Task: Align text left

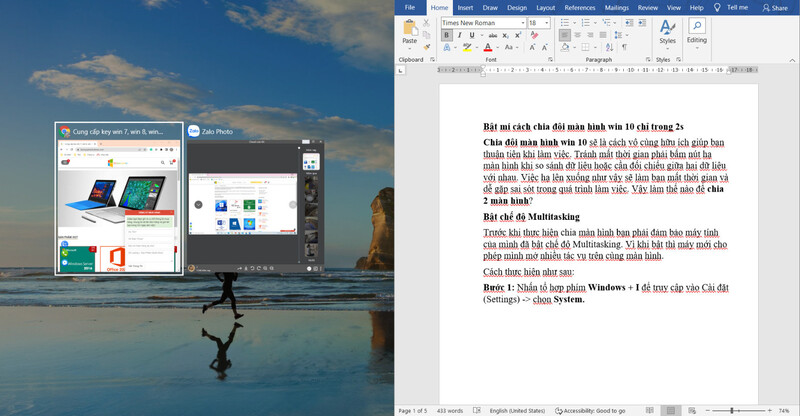Action: tap(565, 35)
